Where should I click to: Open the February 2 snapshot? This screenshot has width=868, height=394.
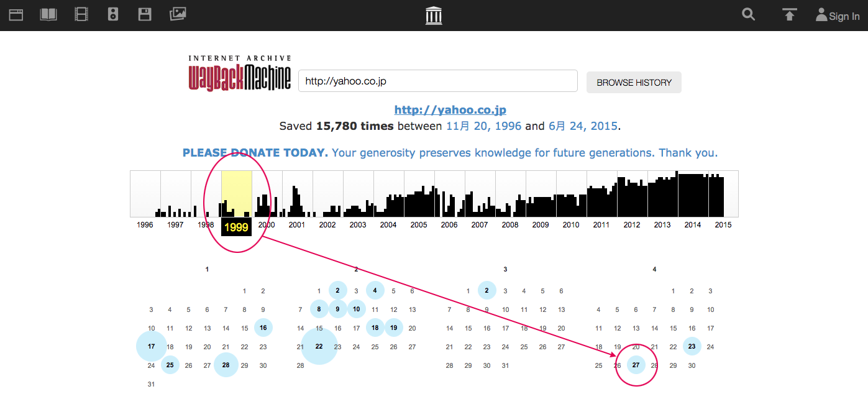(x=338, y=290)
